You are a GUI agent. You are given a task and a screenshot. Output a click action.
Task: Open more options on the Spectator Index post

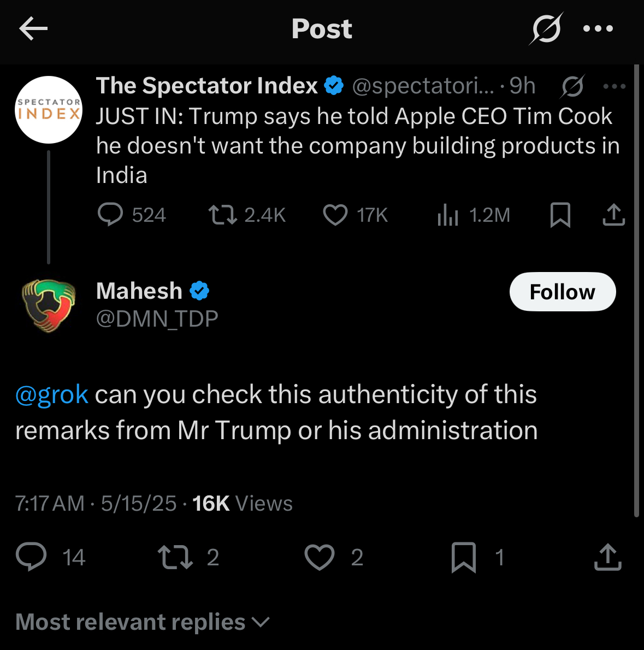[x=614, y=86]
